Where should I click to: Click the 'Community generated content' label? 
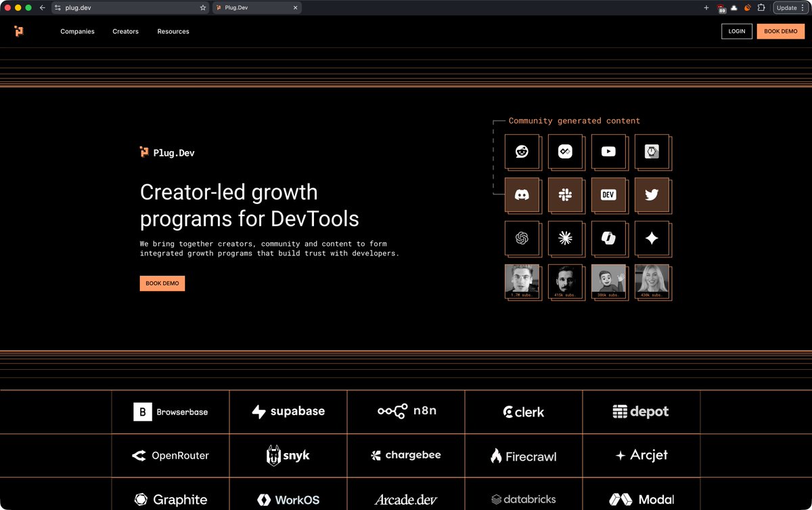tap(574, 121)
